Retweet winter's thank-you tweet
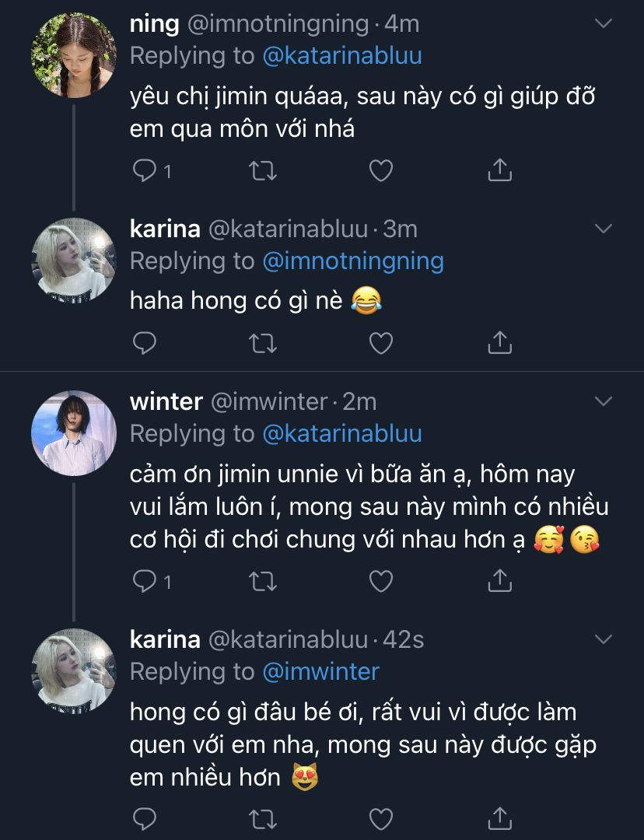This screenshot has width=644, height=840. click(x=264, y=579)
